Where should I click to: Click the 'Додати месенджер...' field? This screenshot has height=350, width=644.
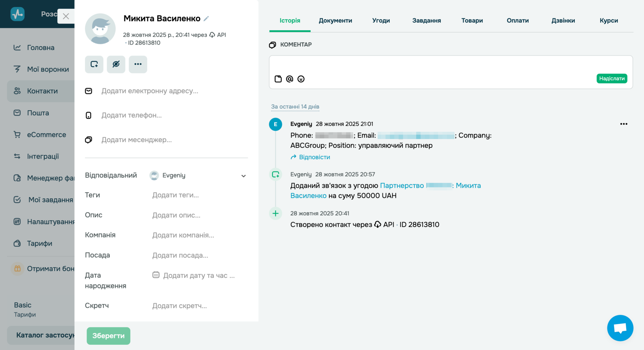pos(136,140)
